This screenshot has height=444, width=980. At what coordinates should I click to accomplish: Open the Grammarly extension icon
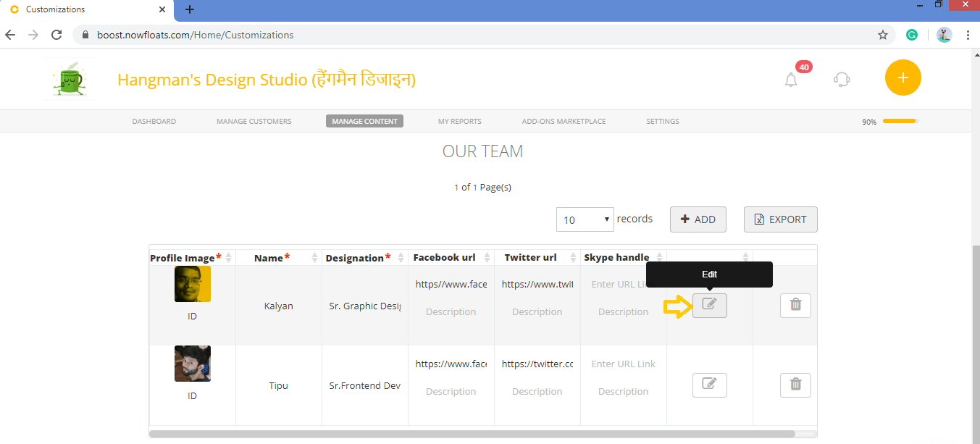tap(912, 35)
